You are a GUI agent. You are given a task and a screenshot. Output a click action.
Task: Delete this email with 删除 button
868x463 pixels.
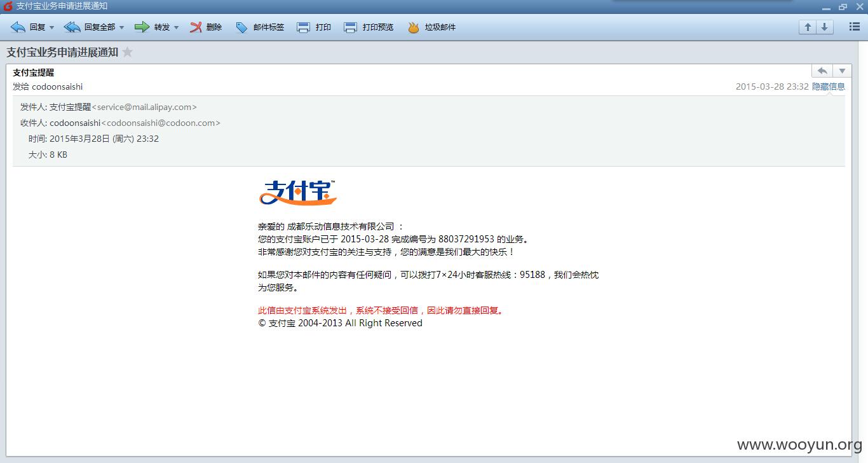[206, 27]
